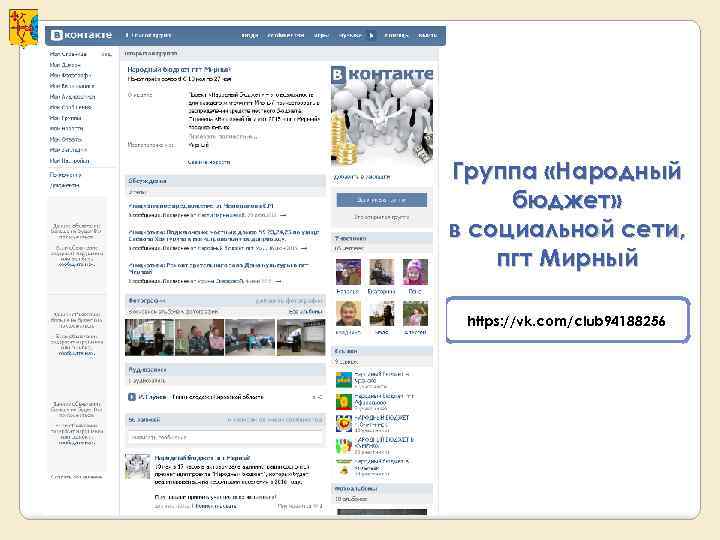
Task: Play the audio track about Кировская область
Action: click(132, 397)
